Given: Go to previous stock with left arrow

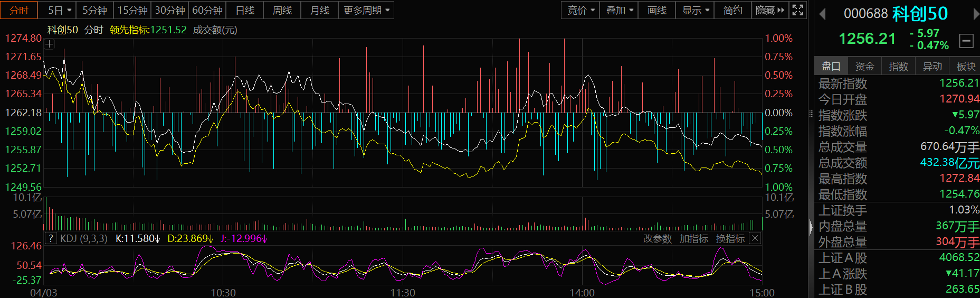Looking at the screenshot, I should tap(822, 14).
